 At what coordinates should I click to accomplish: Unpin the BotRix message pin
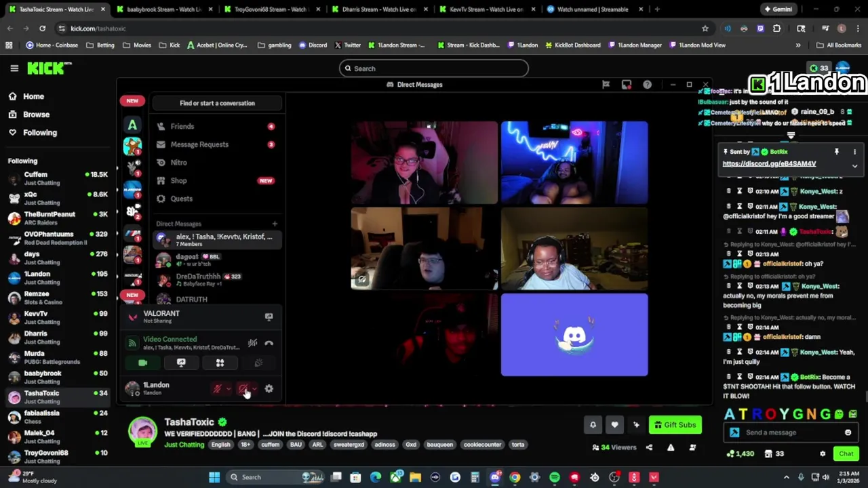click(x=836, y=152)
